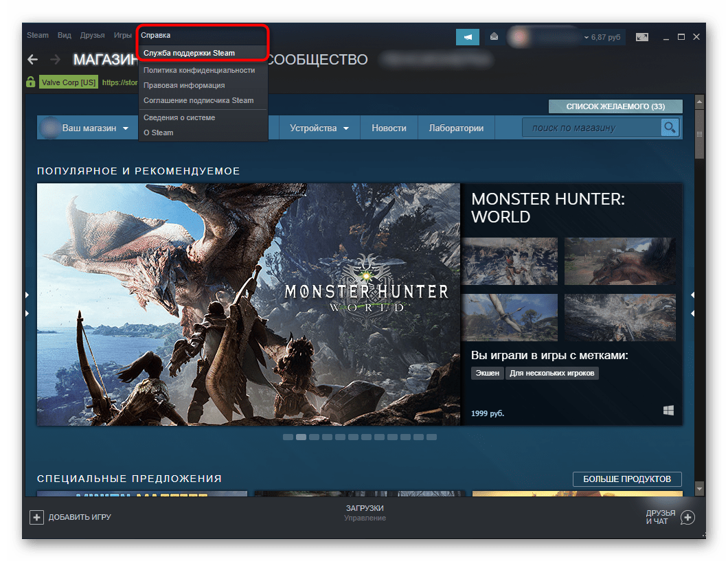Switch to Big Picture mode icon
The image size is (728, 561).
[x=641, y=36]
